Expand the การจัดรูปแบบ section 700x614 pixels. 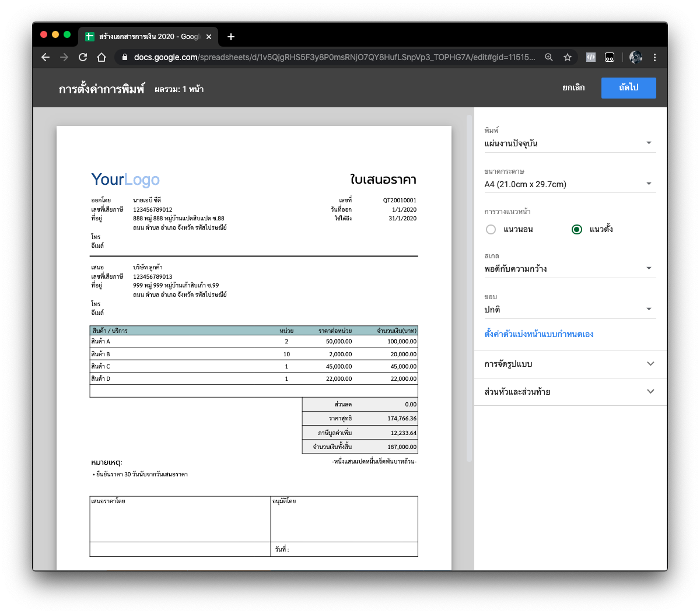coord(570,364)
